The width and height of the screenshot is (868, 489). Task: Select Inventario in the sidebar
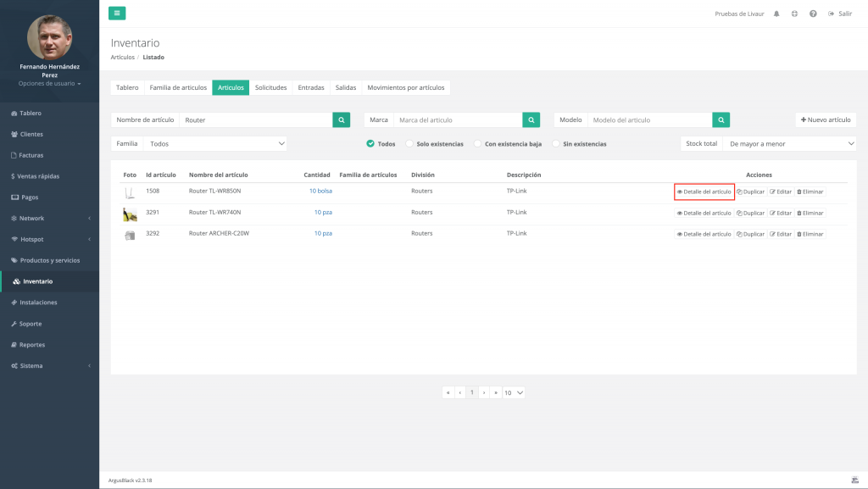coord(50,281)
